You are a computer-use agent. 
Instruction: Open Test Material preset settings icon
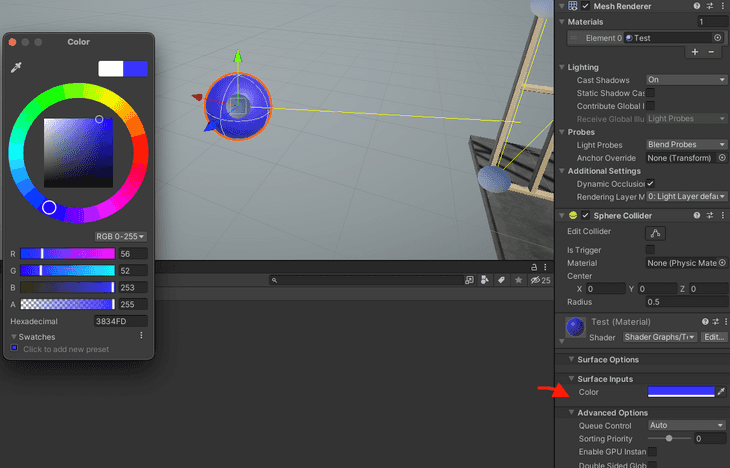(716, 322)
